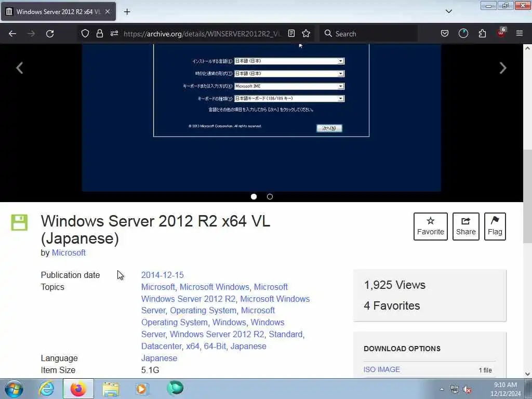Open the Microsoft Windows topic link
The image size is (532, 399).
(215, 287)
